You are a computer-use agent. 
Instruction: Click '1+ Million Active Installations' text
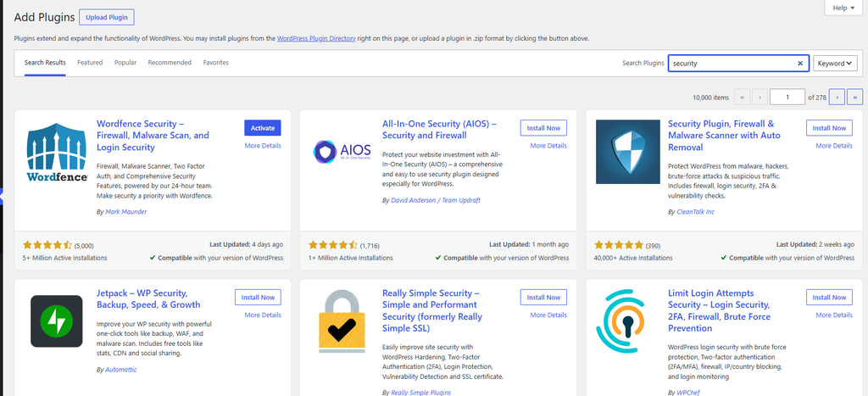coord(351,258)
